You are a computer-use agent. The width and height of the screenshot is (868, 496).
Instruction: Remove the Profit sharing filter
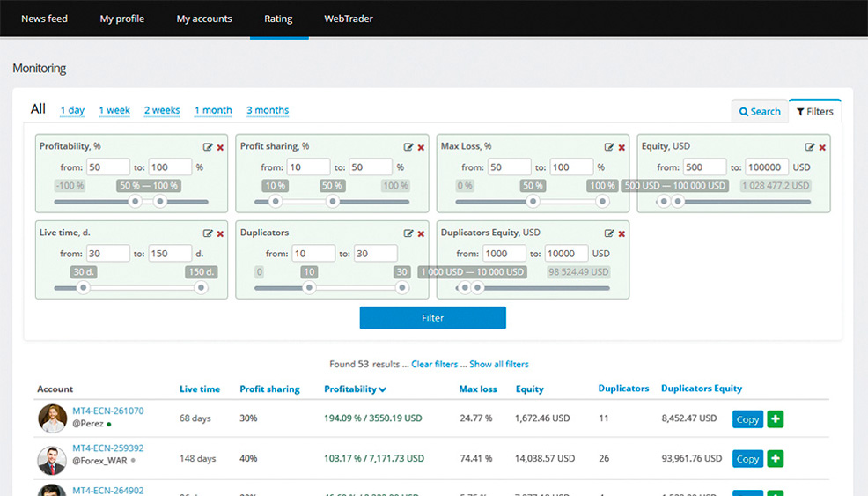pyautogui.click(x=422, y=147)
